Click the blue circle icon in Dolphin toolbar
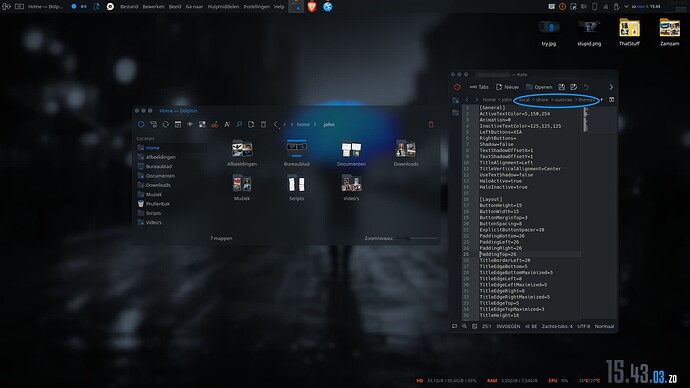The width and height of the screenshot is (690, 388). [x=141, y=124]
